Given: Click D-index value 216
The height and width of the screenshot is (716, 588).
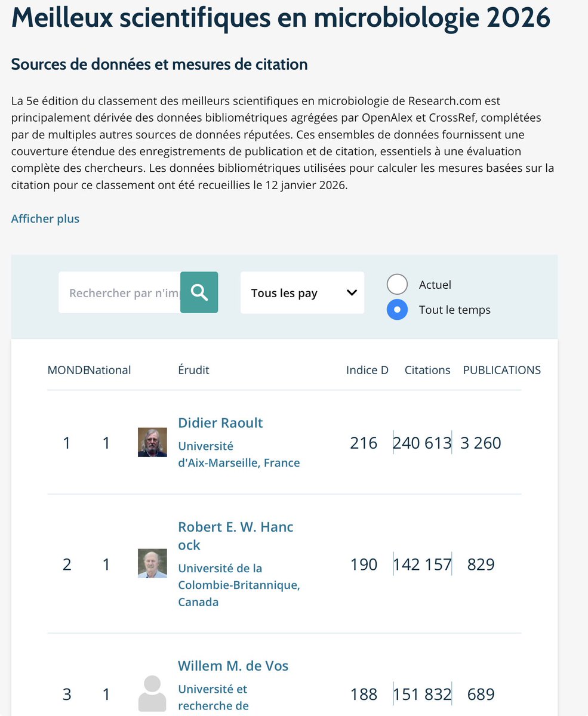Looking at the screenshot, I should 364,443.
